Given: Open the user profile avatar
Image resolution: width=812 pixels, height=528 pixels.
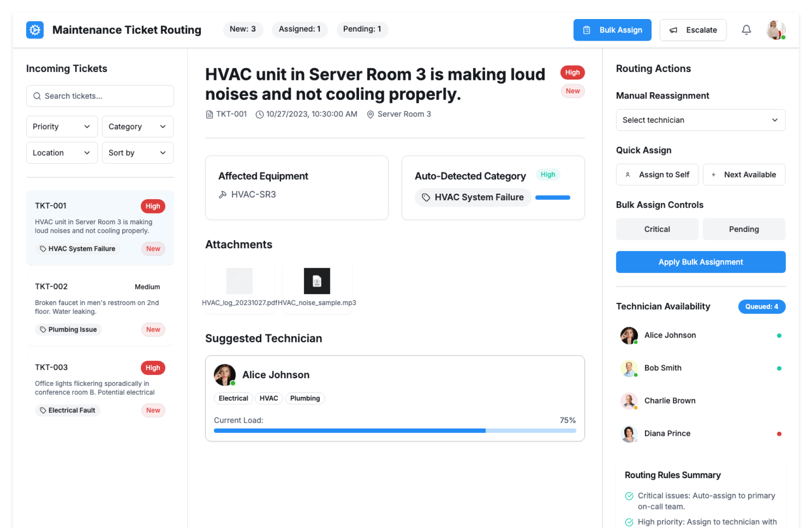Looking at the screenshot, I should pos(776,30).
